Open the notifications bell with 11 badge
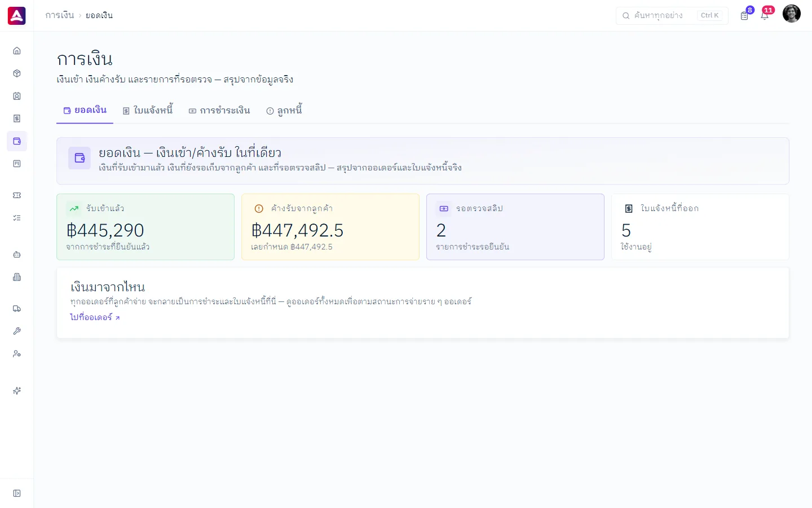 point(765,15)
